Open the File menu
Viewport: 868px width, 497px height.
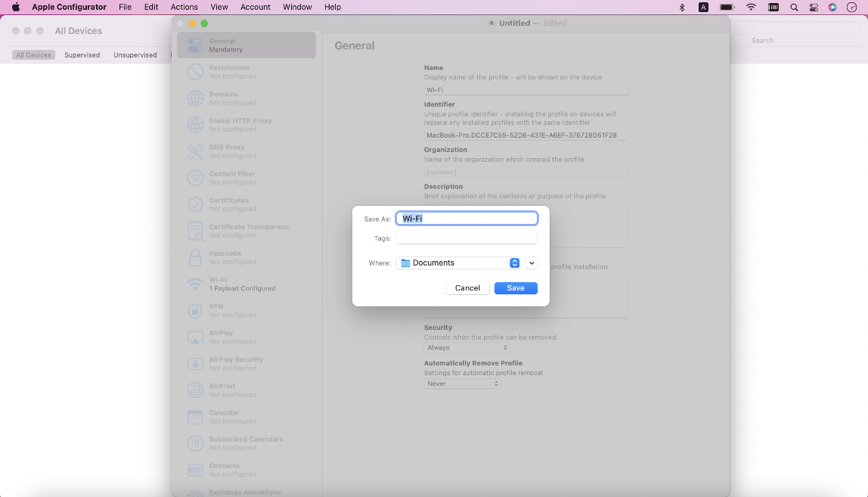tap(125, 8)
